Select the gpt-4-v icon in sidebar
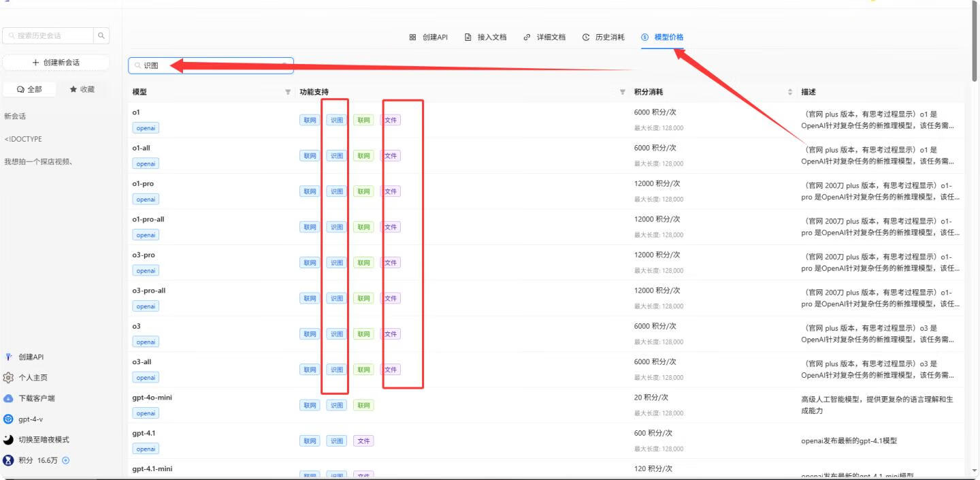 tap(8, 419)
